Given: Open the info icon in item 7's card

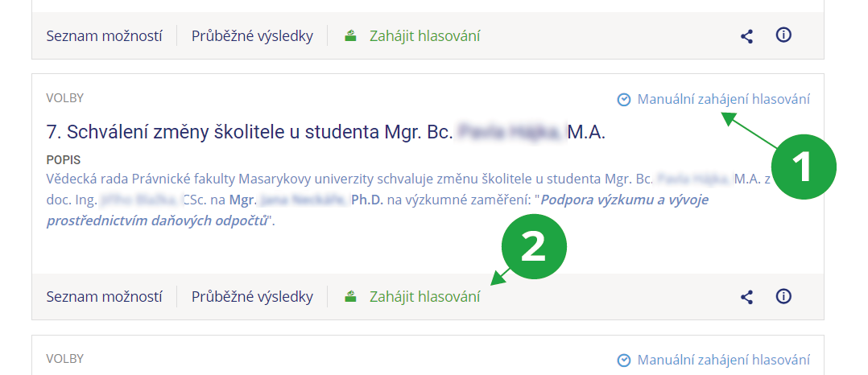Looking at the screenshot, I should point(783,296).
